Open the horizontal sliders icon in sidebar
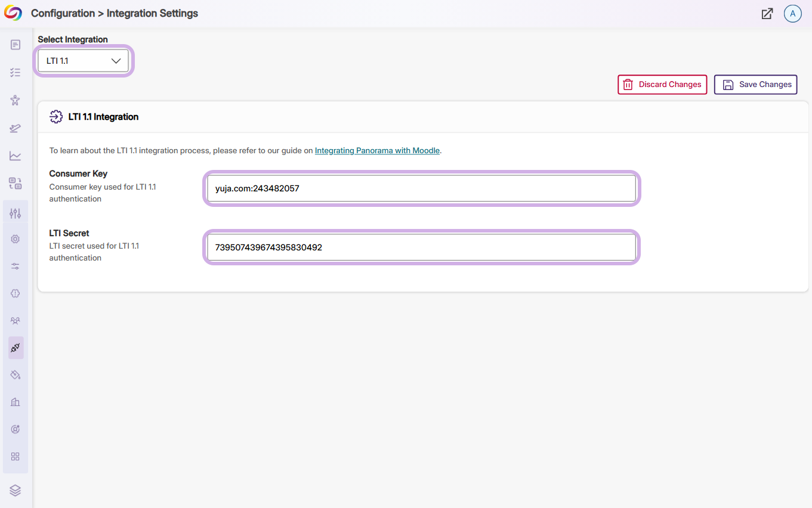 pos(16,266)
